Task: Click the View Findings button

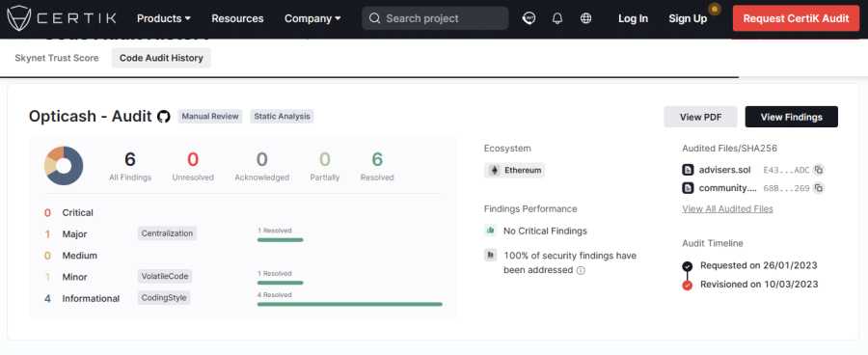Action: coord(791,117)
